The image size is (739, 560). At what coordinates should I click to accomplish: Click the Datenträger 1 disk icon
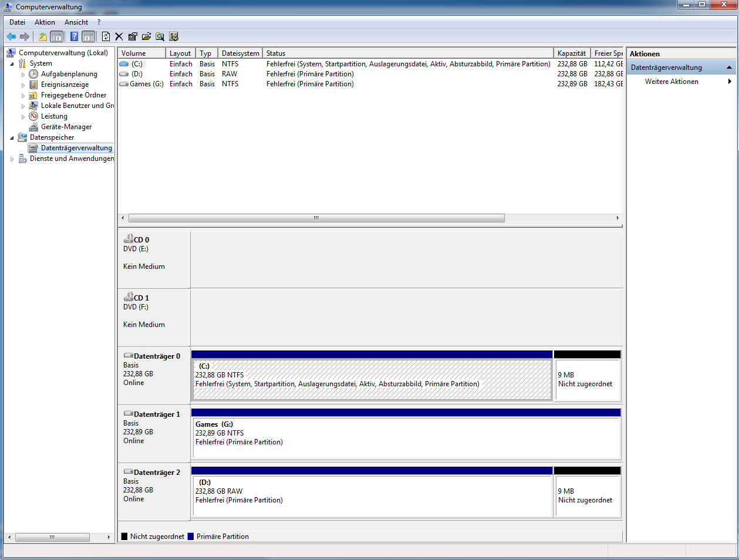[128, 414]
